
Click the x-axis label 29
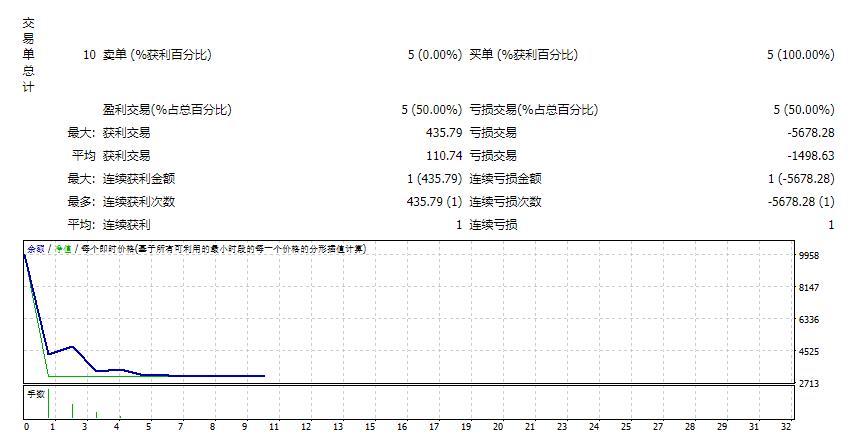[722, 427]
